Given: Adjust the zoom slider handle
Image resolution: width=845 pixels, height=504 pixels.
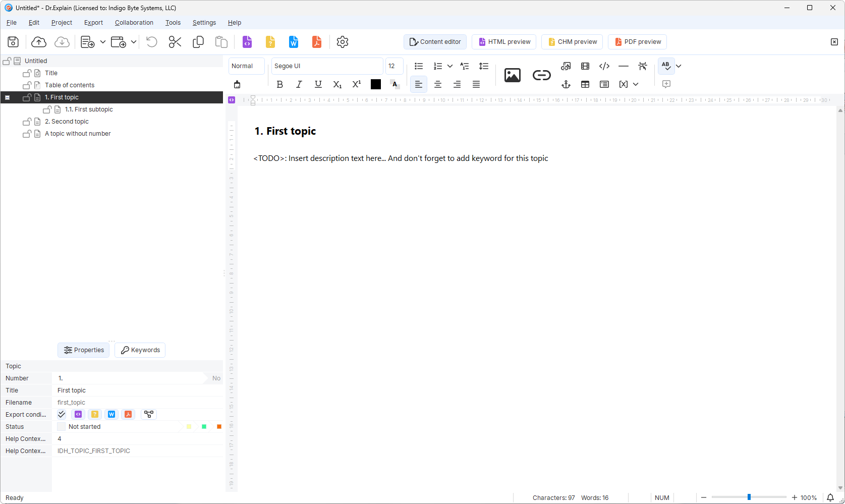Looking at the screenshot, I should (749, 497).
